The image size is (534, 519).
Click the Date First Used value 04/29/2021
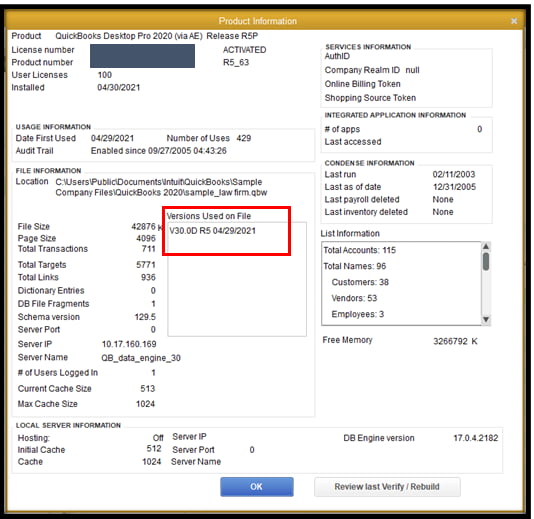(112, 139)
